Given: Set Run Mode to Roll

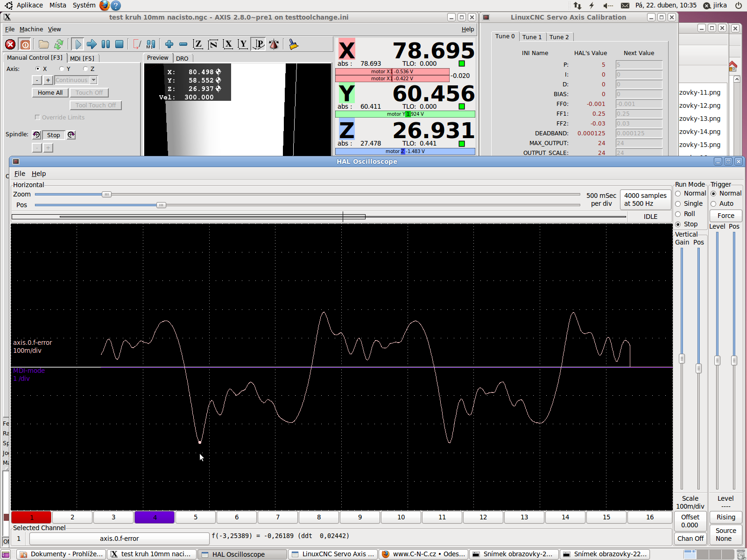Looking at the screenshot, I should click(x=678, y=214).
